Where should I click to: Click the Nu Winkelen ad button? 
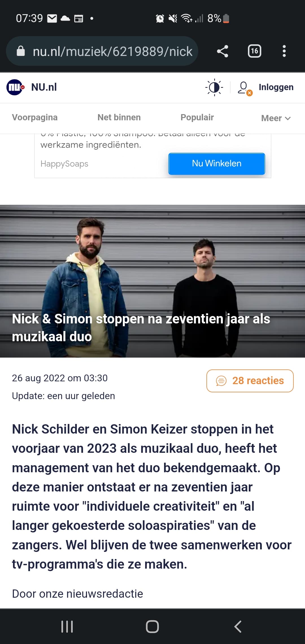(x=217, y=164)
